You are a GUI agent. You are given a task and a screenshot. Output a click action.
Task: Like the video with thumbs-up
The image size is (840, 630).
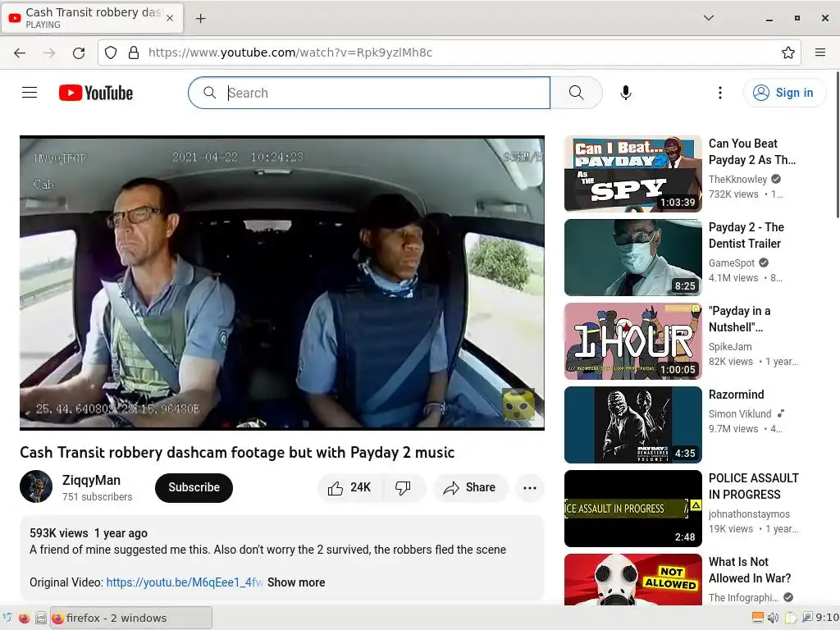(349, 487)
